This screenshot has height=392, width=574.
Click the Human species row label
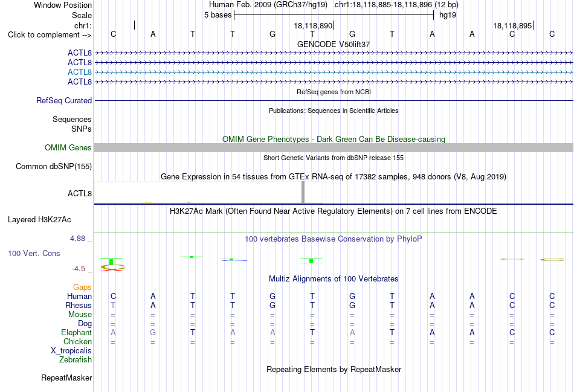[x=79, y=296]
